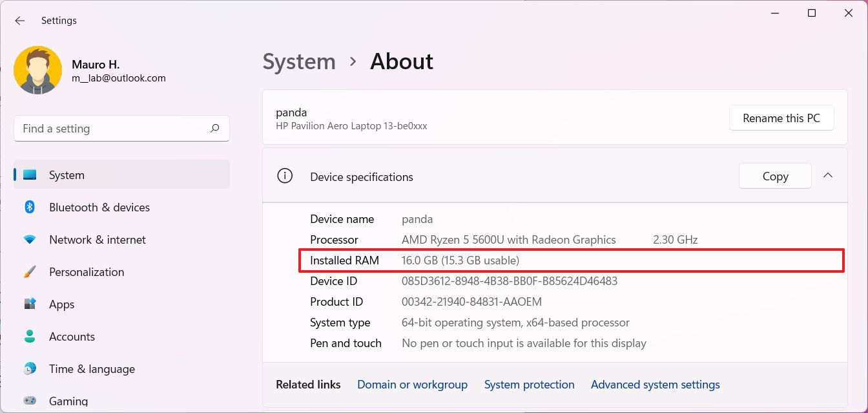Open Time & language settings

click(91, 368)
